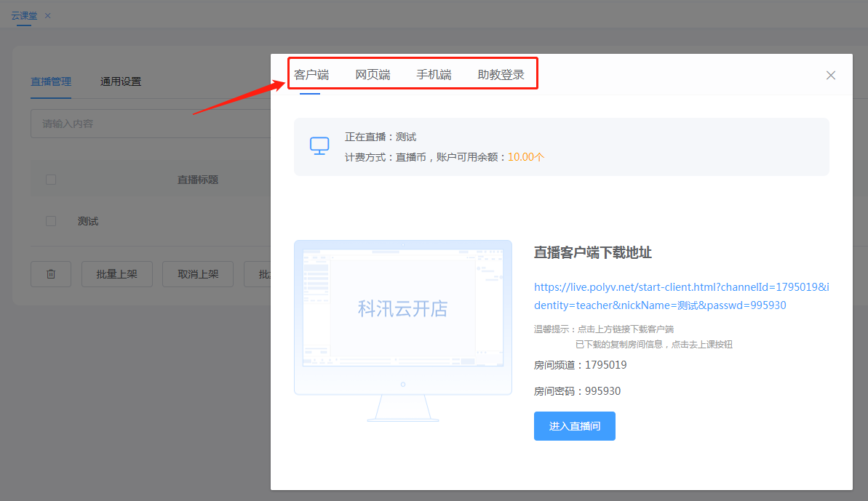Open the 手机端 tab
Viewport: 868px width, 501px height.
[x=434, y=74]
